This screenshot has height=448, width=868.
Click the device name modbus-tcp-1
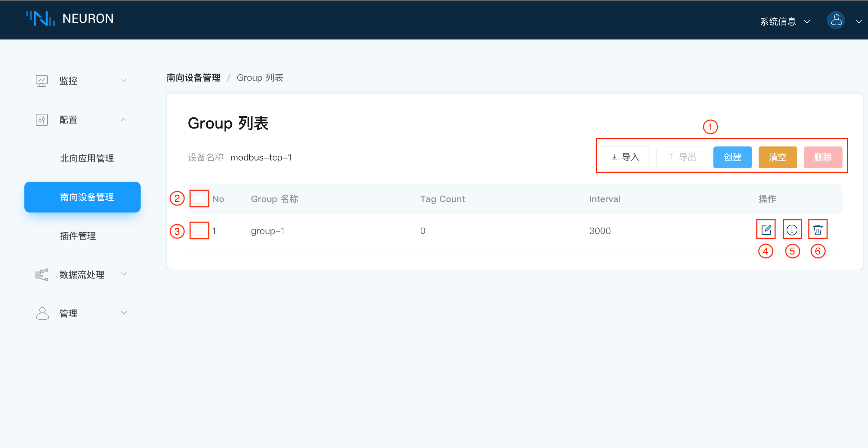(261, 157)
